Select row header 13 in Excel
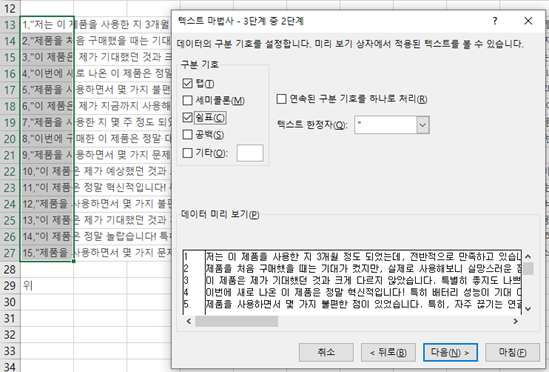This screenshot has width=549, height=372. coord(10,25)
